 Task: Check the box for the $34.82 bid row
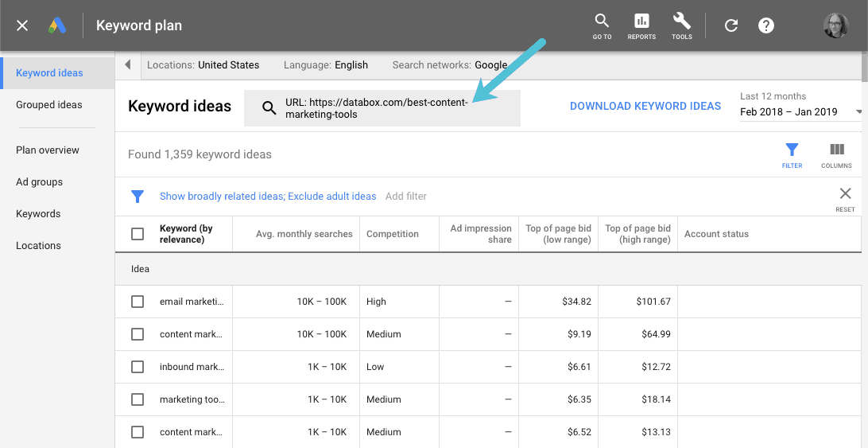coord(138,302)
